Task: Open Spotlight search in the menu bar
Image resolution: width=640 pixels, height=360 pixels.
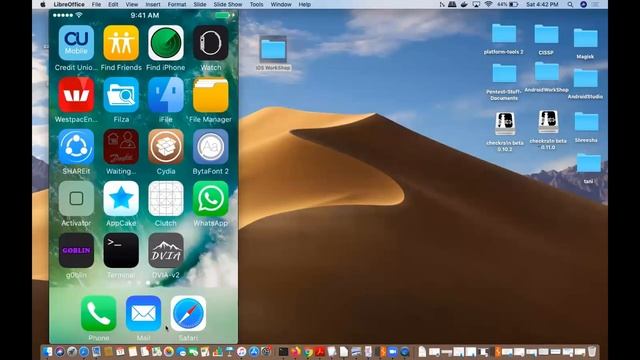Action: pos(570,4)
